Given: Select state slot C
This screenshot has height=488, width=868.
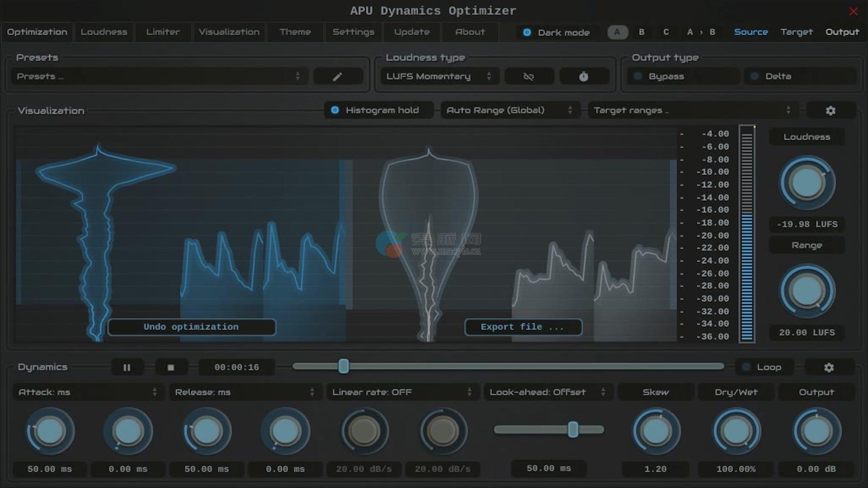Looking at the screenshot, I should pos(666,32).
